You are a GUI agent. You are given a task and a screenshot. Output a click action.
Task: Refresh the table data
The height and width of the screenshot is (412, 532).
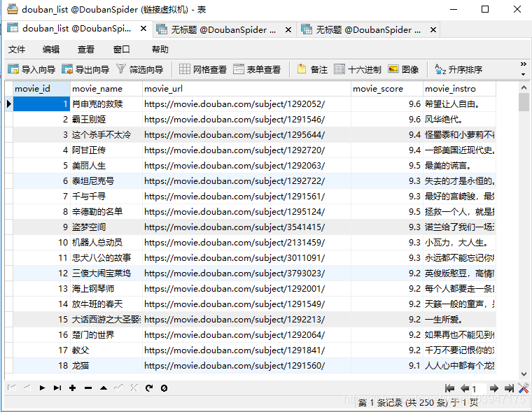click(149, 388)
